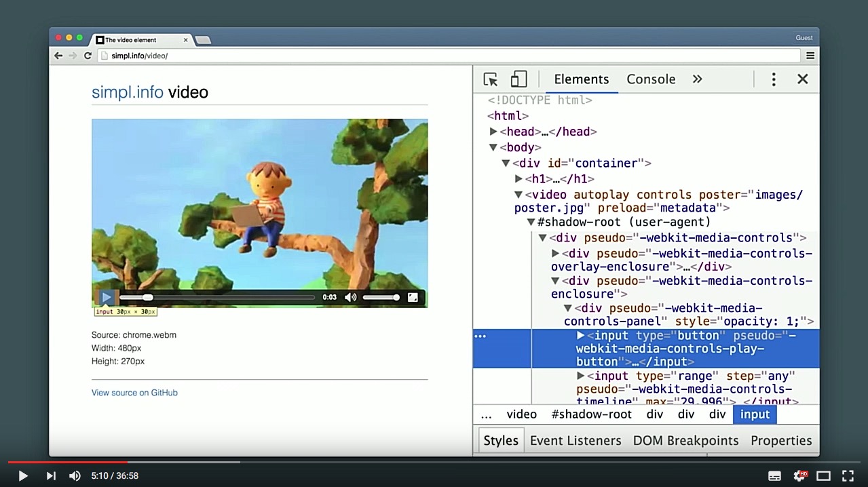This screenshot has width=868, height=487.
Task: Click the ellipsis beside the selected DOM row
Action: point(480,336)
